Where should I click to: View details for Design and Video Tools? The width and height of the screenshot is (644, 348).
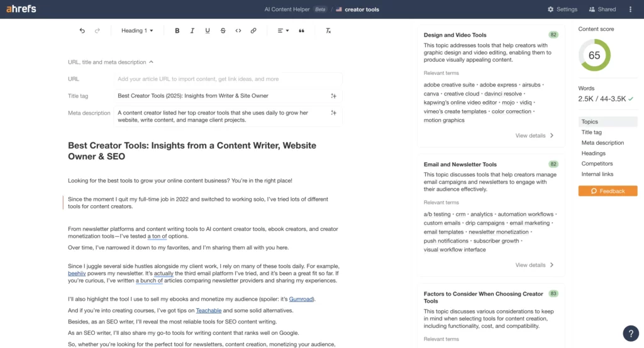tap(535, 135)
